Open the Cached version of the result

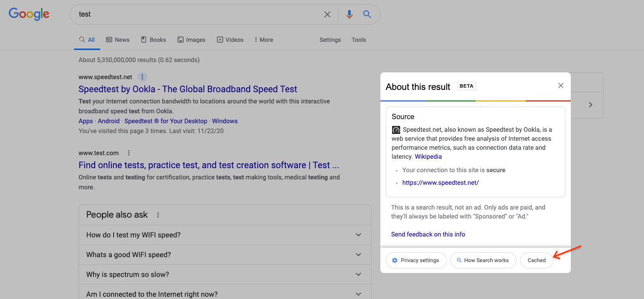coord(536,260)
